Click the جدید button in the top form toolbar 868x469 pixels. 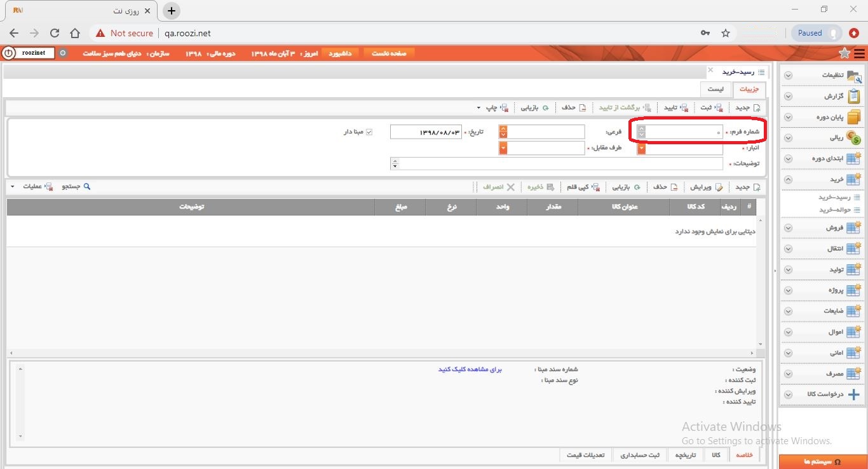[x=747, y=108]
